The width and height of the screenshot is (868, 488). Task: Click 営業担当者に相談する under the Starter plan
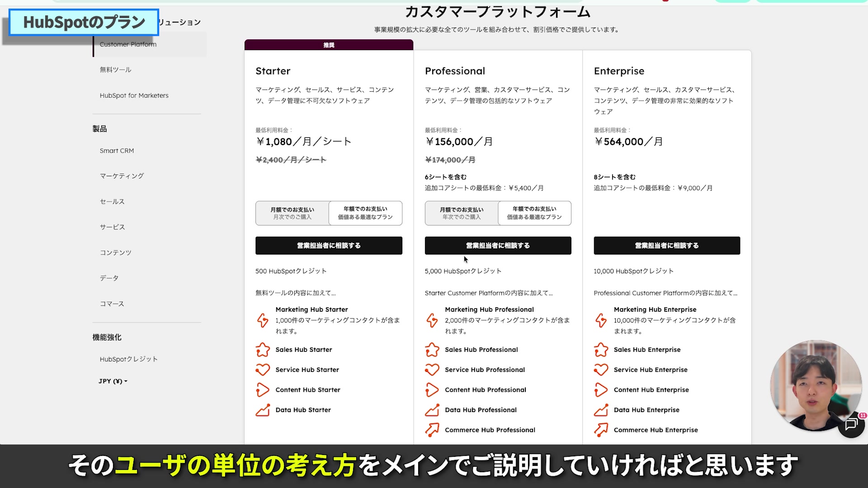[329, 245]
